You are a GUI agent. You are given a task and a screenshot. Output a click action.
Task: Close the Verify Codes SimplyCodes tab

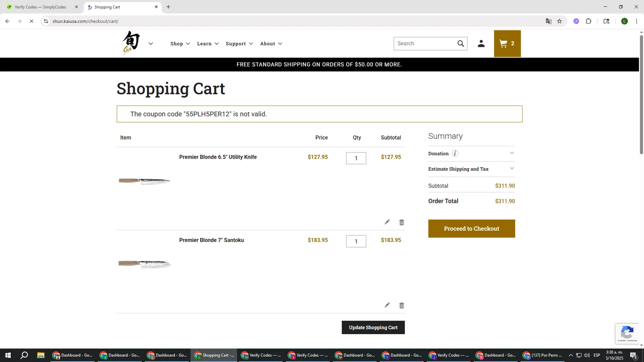76,7
